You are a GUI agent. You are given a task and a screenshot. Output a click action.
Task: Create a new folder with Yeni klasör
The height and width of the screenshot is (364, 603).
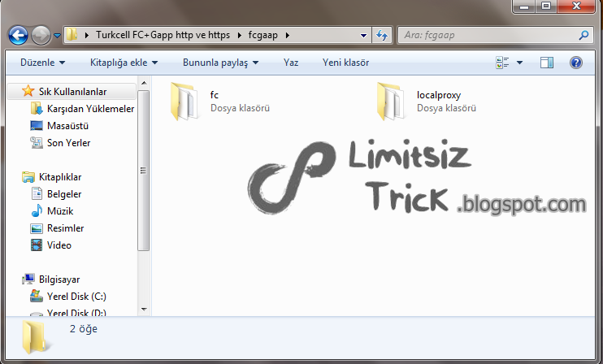[x=345, y=63]
